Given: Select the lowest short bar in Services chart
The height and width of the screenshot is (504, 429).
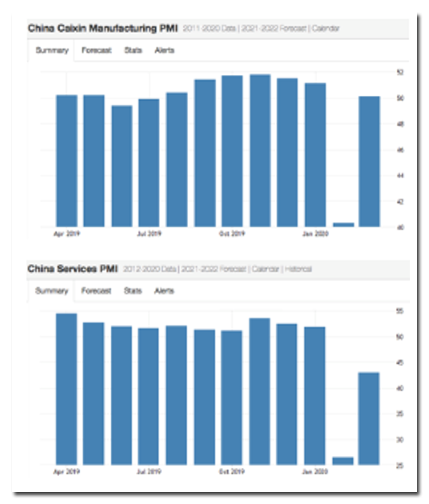Looking at the screenshot, I should pos(343,461).
